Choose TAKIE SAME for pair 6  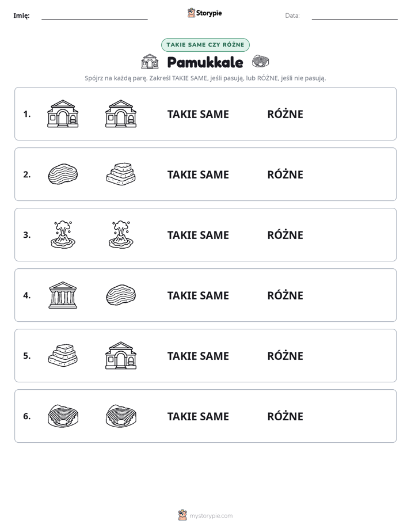(198, 416)
